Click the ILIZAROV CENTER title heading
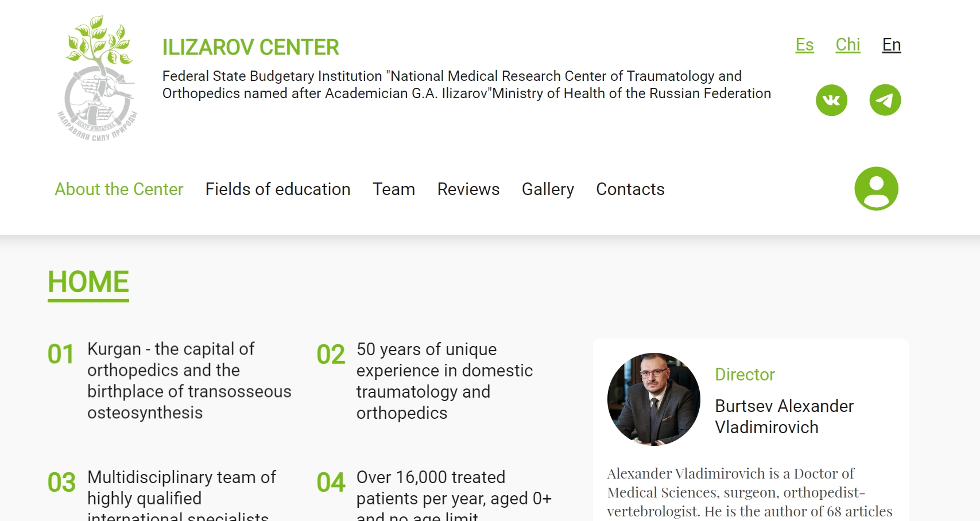Screen dimensions: 980x521 (251, 47)
